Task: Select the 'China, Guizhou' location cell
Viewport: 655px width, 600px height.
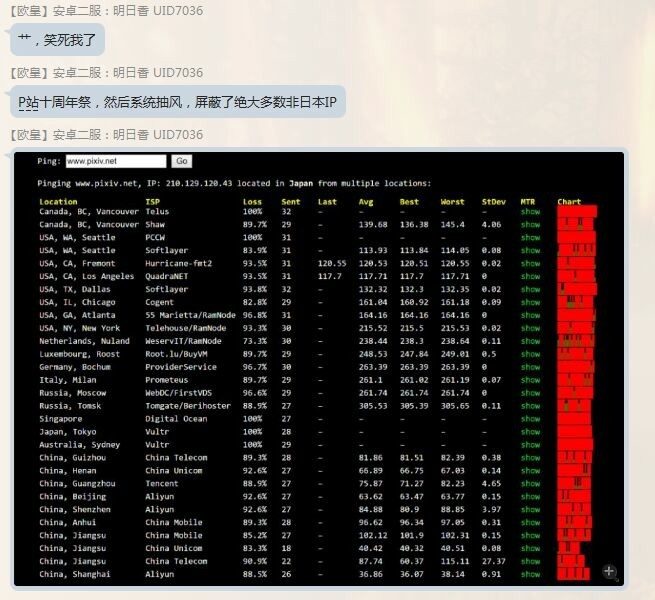Action: 73,458
